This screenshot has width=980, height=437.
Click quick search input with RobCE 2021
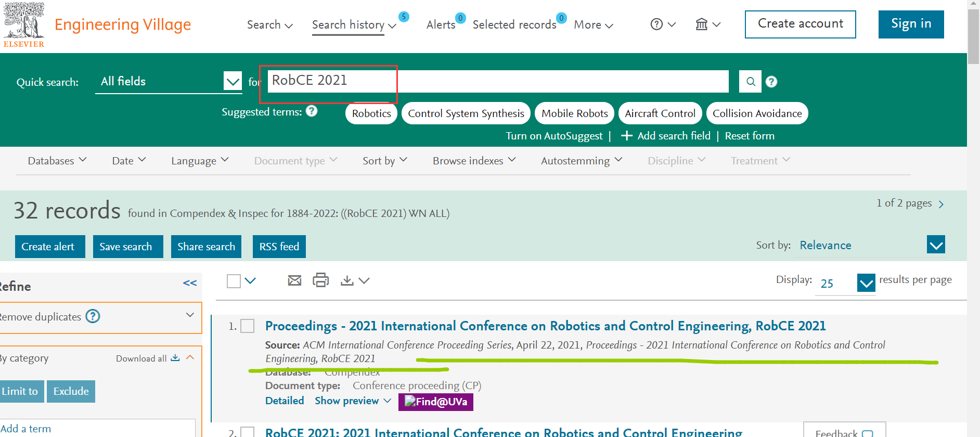[x=498, y=81]
